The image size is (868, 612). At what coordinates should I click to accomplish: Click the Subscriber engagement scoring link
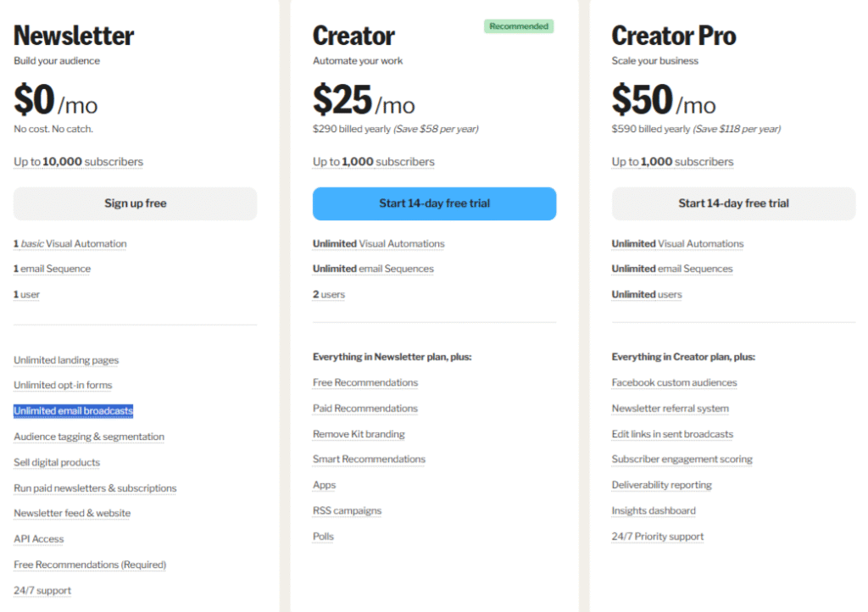click(x=682, y=459)
